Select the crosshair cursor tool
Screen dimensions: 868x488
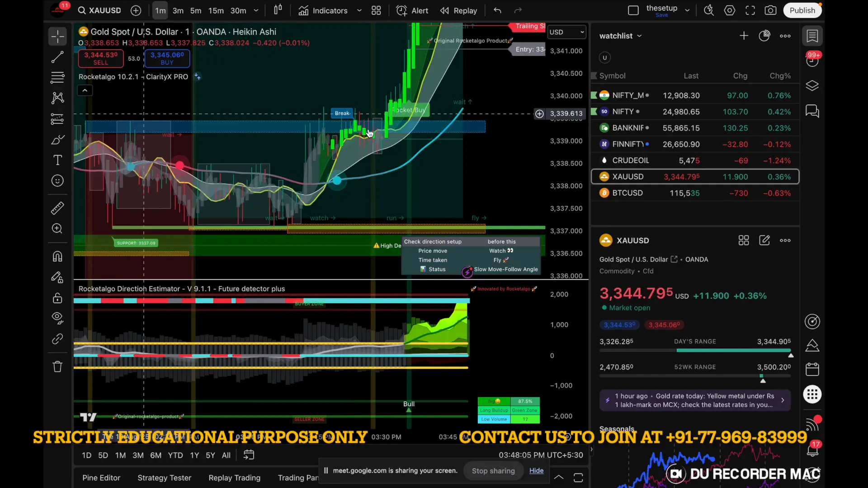(x=57, y=36)
